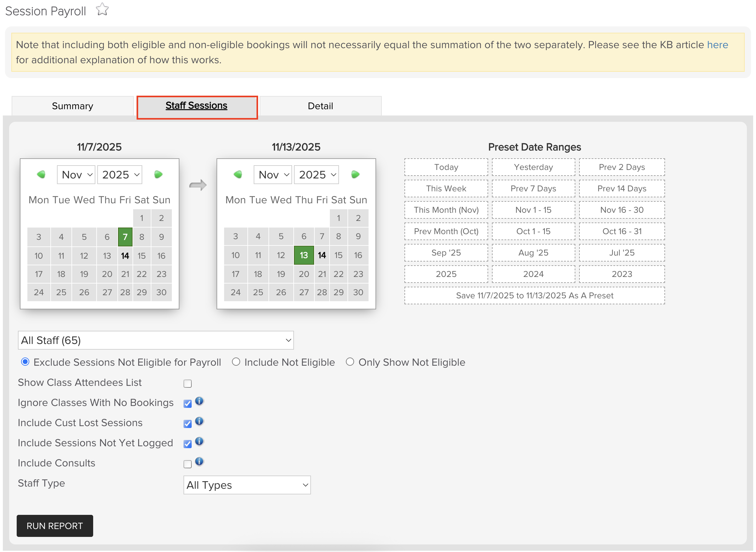
Task: Pick the 2025 year preset
Action: (446, 274)
